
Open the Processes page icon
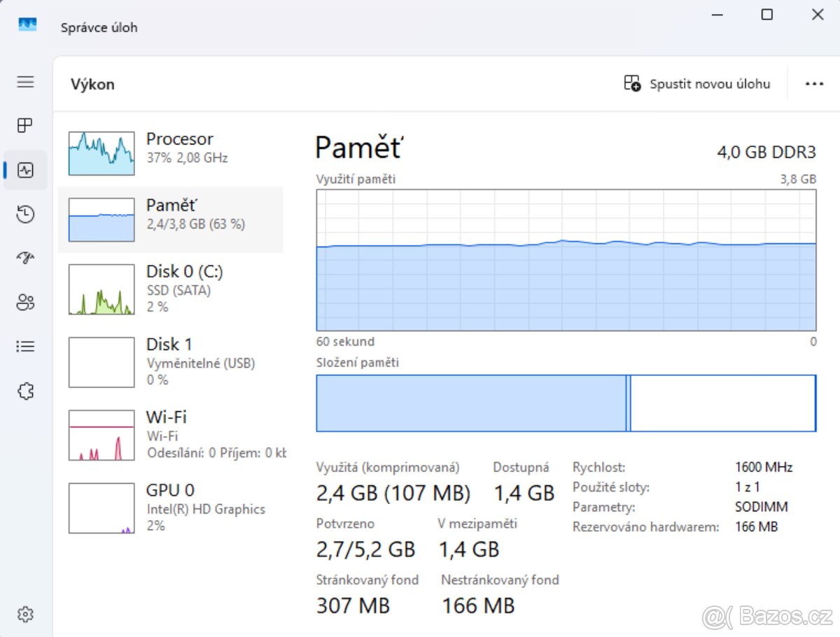tap(25, 125)
